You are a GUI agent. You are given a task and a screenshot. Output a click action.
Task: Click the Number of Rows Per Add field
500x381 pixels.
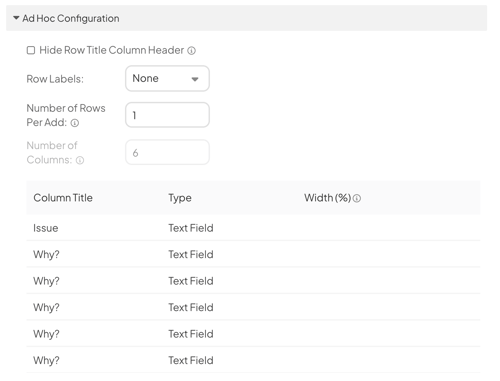coord(167,115)
